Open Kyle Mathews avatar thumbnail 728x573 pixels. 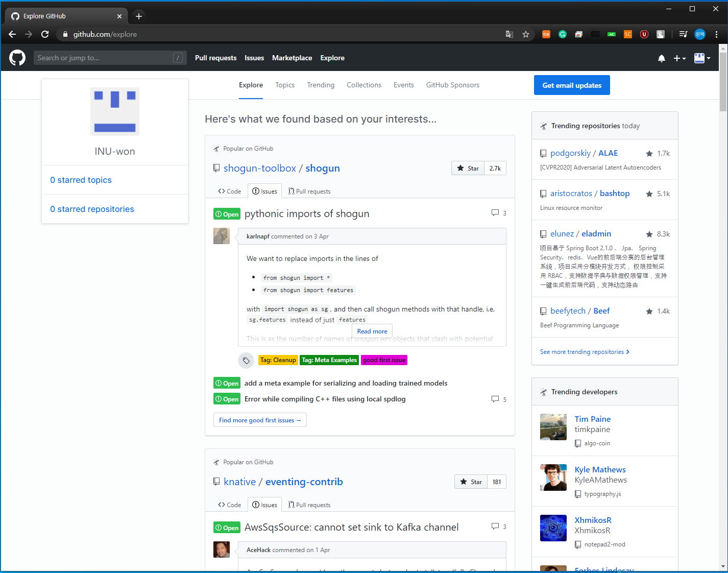[x=553, y=478]
